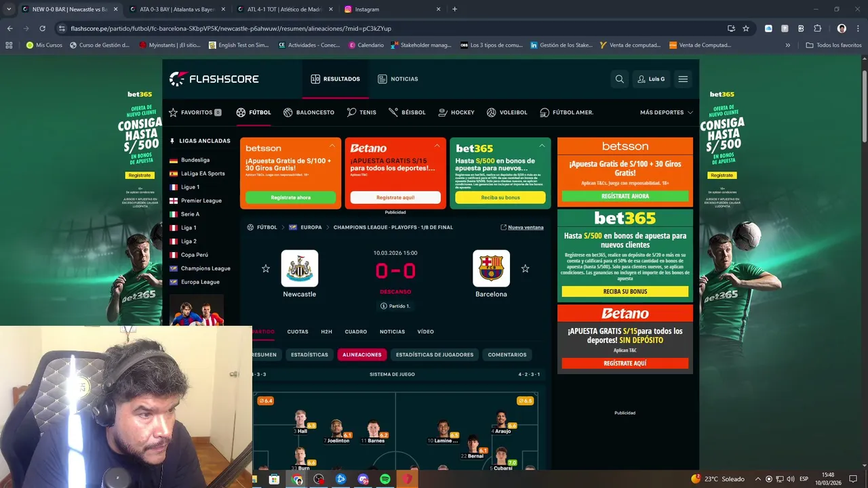868x488 pixels.
Task: Open Champions League pinned league
Action: tap(205, 268)
